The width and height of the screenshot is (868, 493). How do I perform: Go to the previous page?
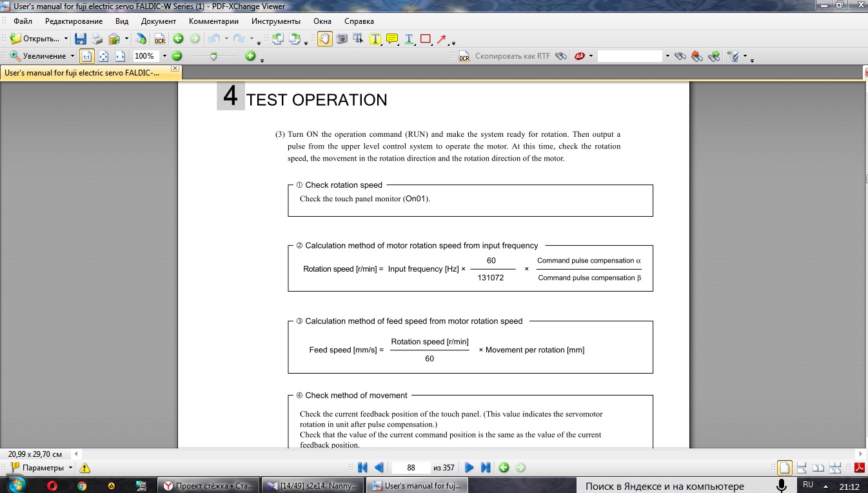point(379,468)
